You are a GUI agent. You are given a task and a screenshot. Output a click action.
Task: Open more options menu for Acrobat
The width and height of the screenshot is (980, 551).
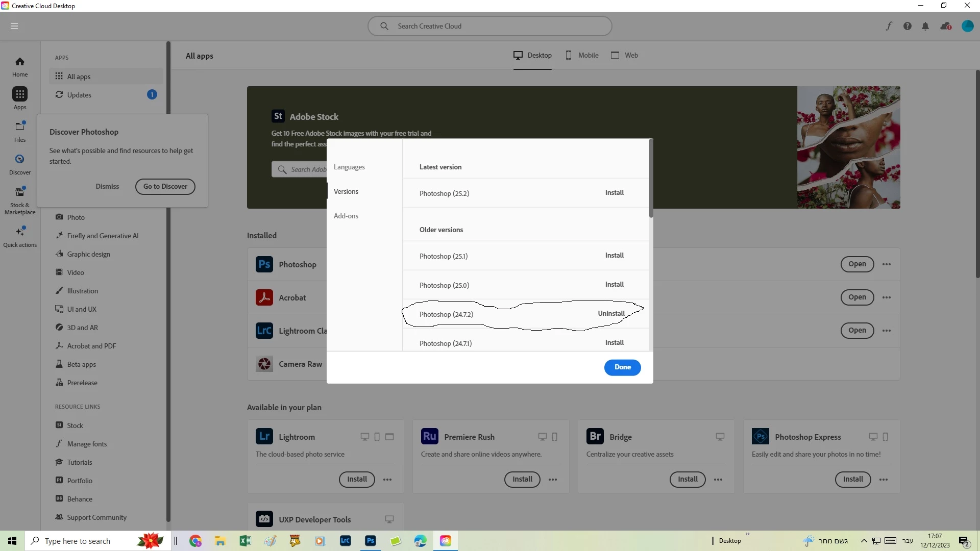pyautogui.click(x=887, y=297)
